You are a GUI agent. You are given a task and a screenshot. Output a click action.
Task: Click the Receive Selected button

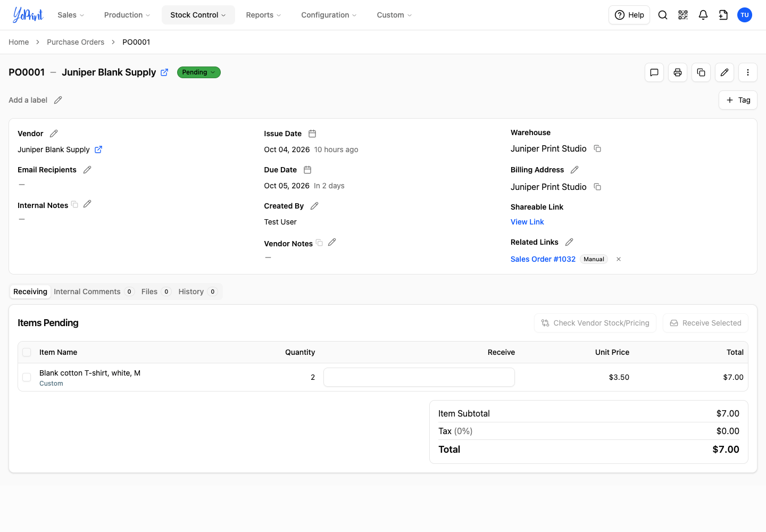tap(705, 323)
